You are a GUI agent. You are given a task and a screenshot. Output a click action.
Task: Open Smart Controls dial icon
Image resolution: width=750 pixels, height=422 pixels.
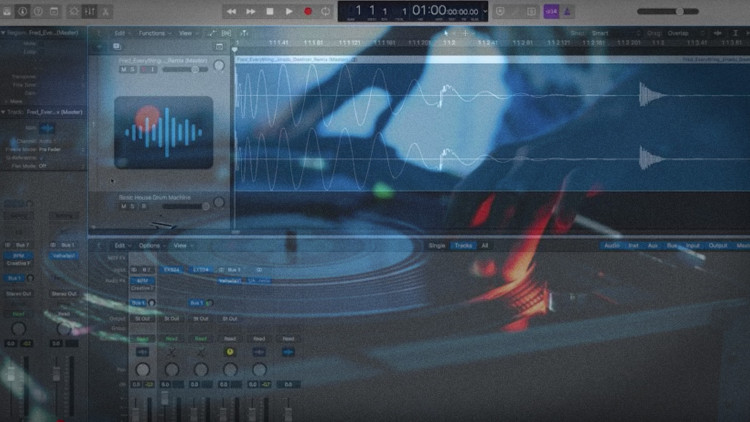pyautogui.click(x=74, y=11)
